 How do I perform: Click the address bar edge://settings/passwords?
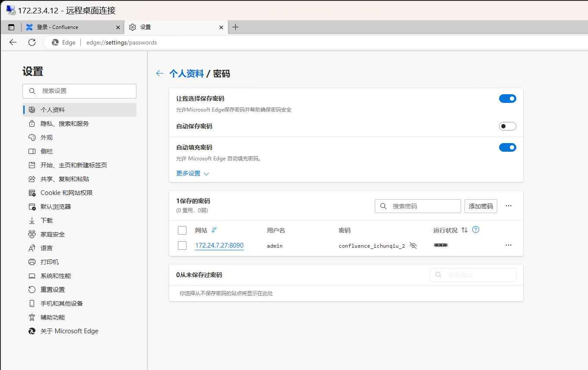[x=122, y=42]
